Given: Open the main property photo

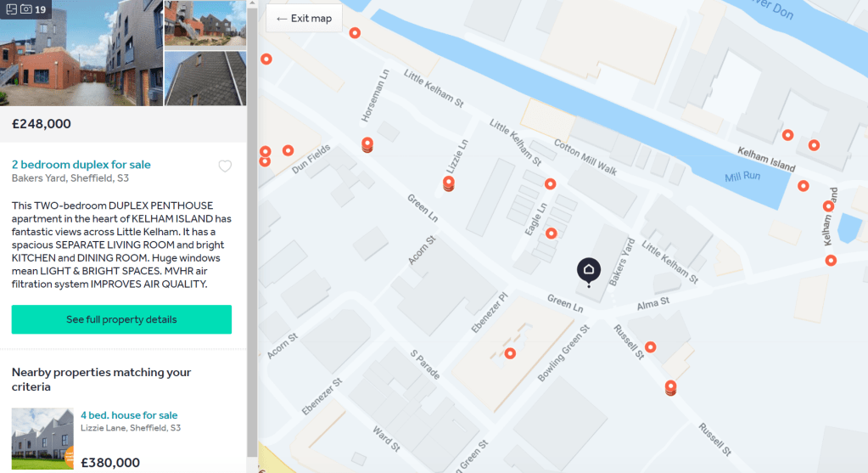Looking at the screenshot, I should tap(81, 53).
